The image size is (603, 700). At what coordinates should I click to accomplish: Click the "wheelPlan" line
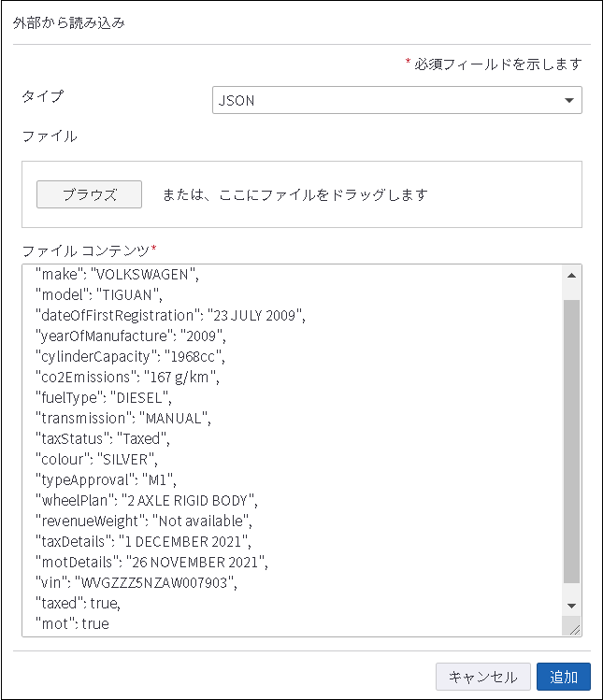[x=147, y=500]
